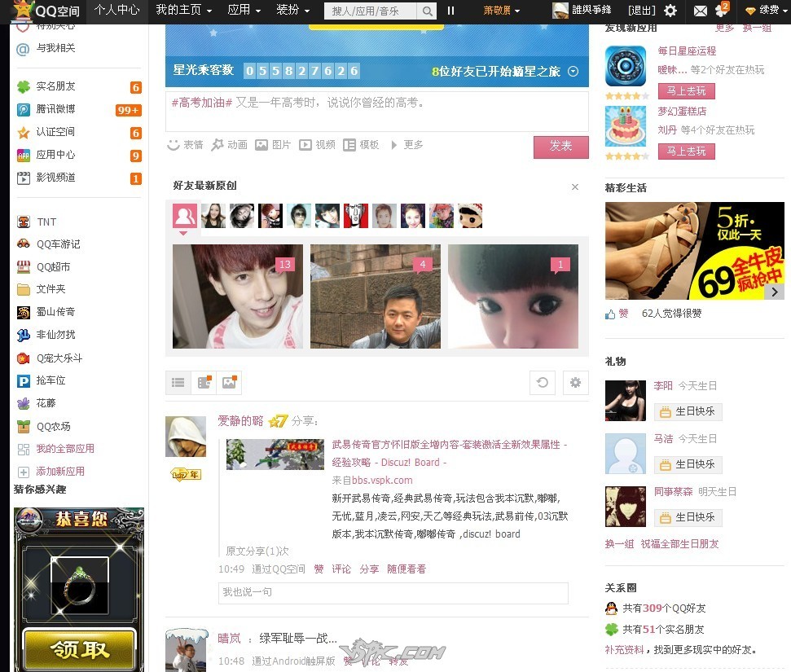Click the search magnifier icon
This screenshot has height=672, width=791.
point(428,11)
